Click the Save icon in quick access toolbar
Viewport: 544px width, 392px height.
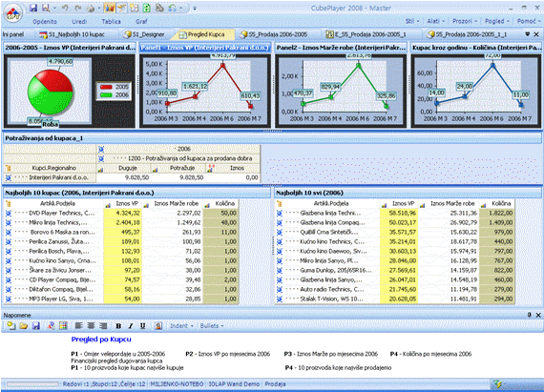click(33, 8)
